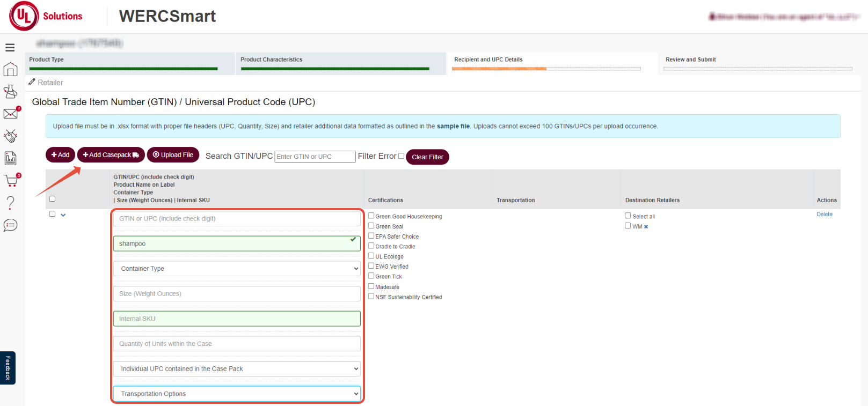The width and height of the screenshot is (868, 406).
Task: Click the shampoo product name field
Action: [x=237, y=243]
